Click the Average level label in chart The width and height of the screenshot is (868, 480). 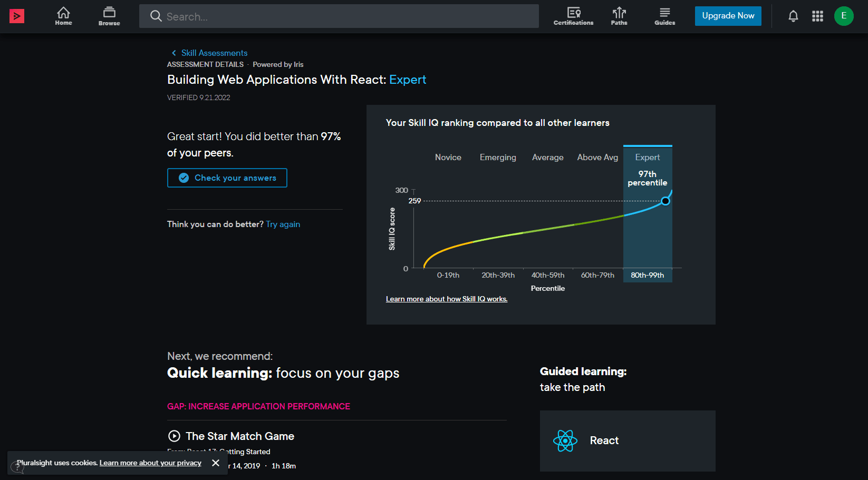(548, 158)
